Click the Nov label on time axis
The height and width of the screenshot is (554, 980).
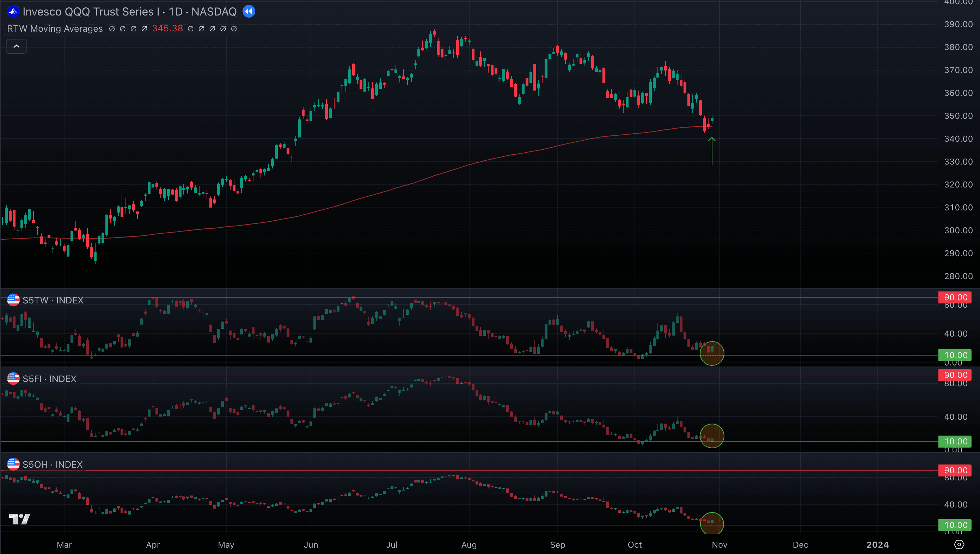tap(719, 544)
